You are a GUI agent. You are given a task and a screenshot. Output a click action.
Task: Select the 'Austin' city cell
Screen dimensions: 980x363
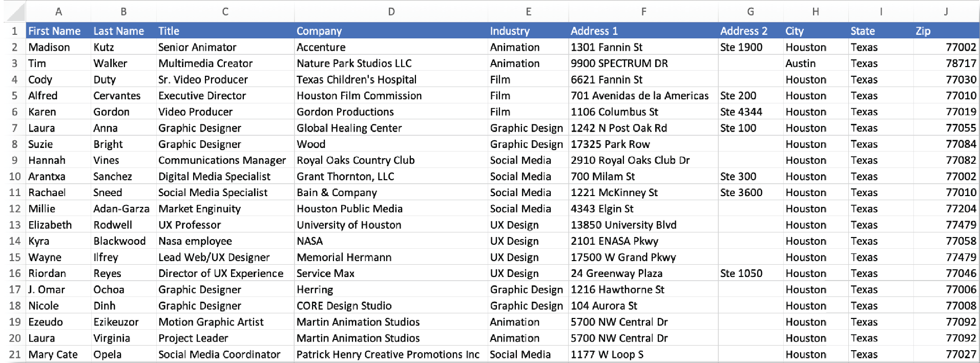(x=816, y=63)
